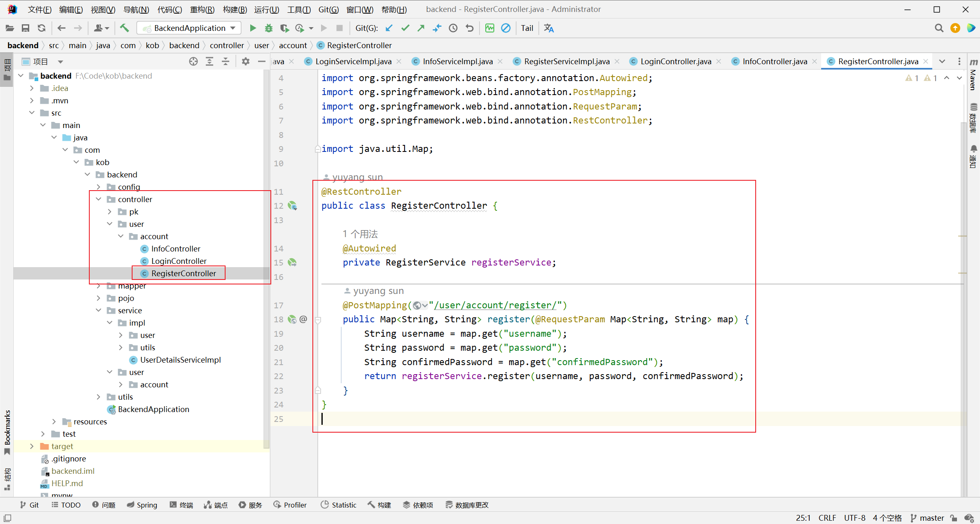Open Search Everywhere magnifier icon
Viewport: 980px width, 524px height.
[x=939, y=28]
